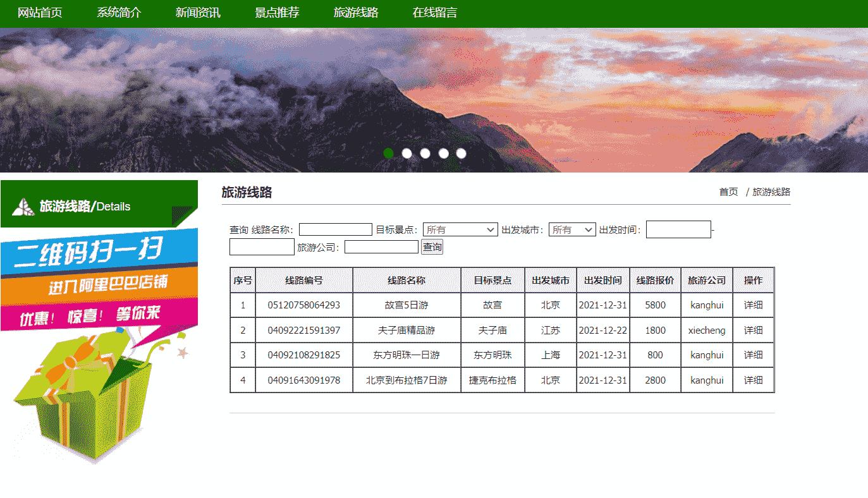This screenshot has height=498, width=868.
Task: Click the price 2800 cell
Action: click(656, 380)
